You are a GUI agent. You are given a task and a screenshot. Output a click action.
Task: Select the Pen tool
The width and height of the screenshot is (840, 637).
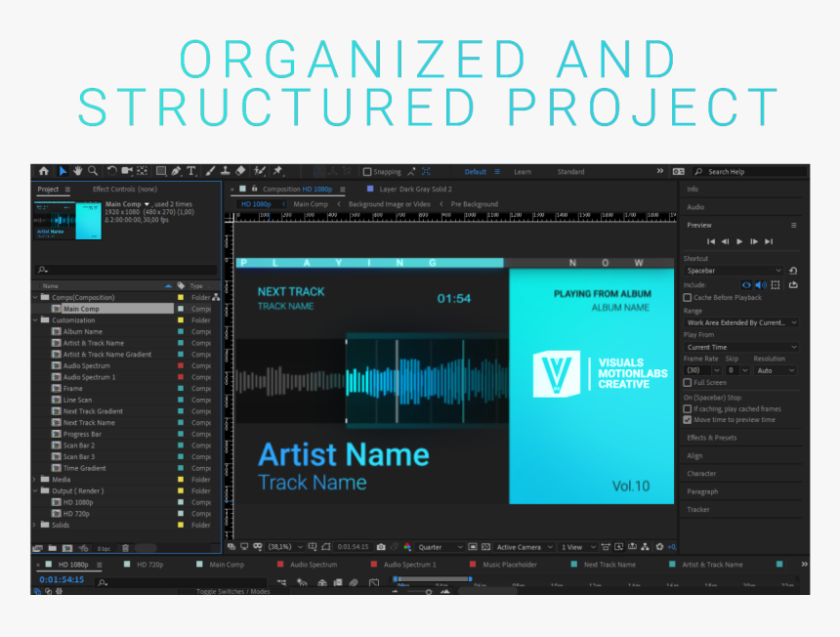(176, 171)
